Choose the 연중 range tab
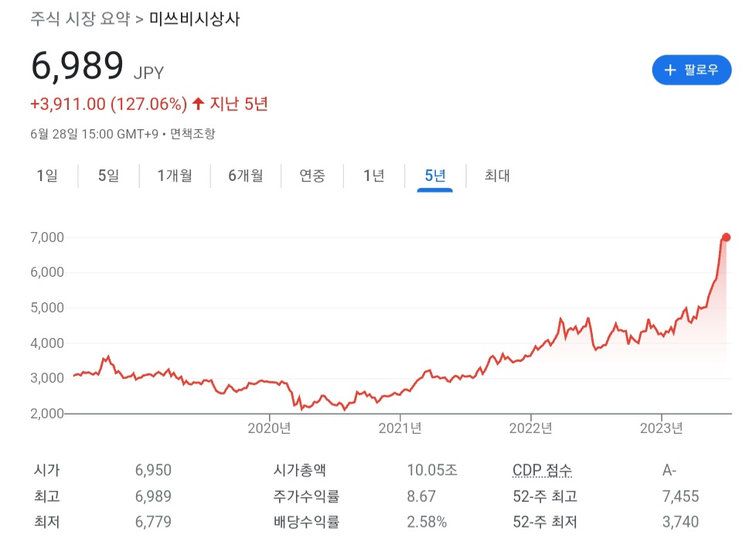The height and width of the screenshot is (546, 756). pyautogui.click(x=312, y=176)
